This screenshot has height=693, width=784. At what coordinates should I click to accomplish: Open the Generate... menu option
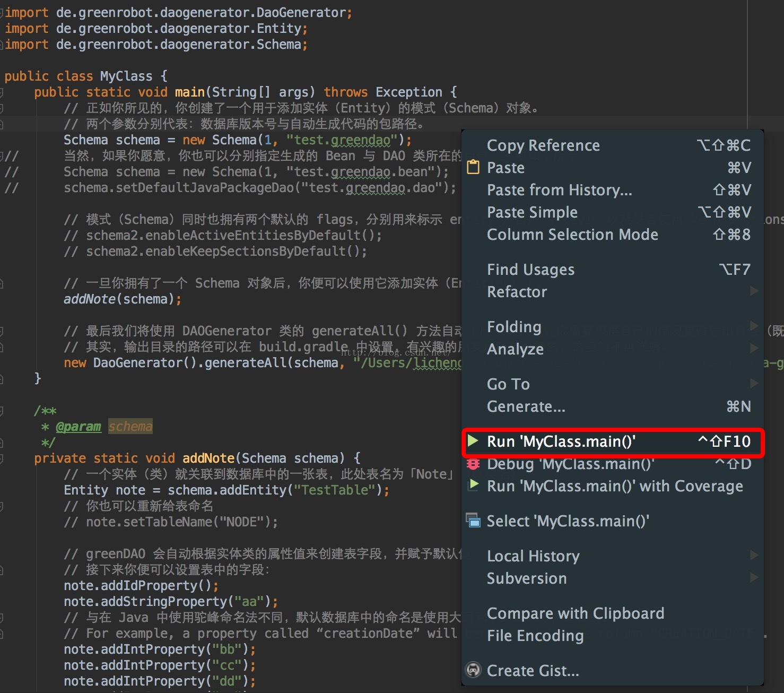pos(526,406)
